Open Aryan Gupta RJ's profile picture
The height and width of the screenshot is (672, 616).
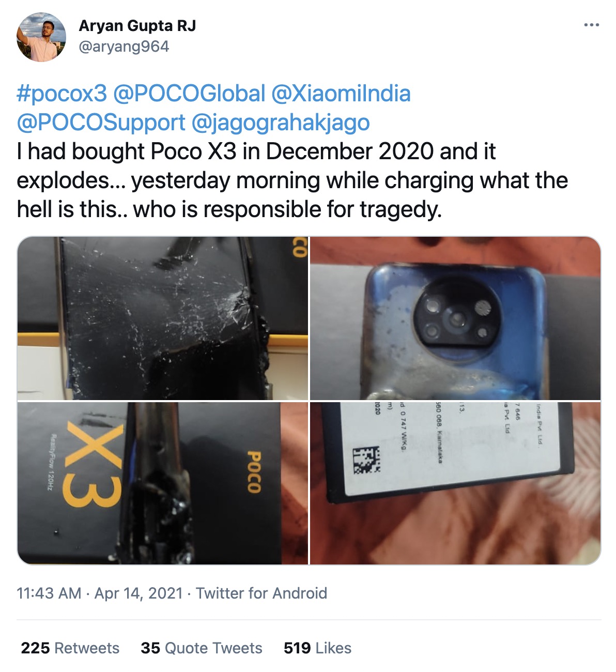(x=41, y=37)
